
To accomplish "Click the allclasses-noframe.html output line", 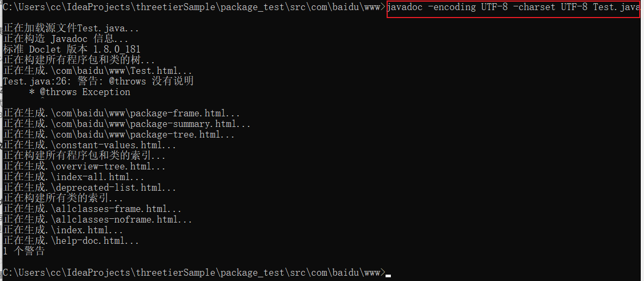I will (98, 219).
